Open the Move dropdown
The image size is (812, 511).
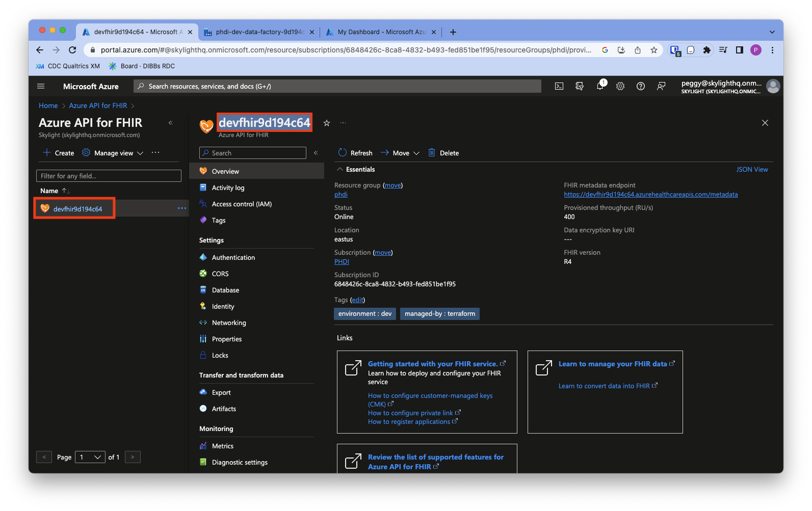[x=400, y=153]
